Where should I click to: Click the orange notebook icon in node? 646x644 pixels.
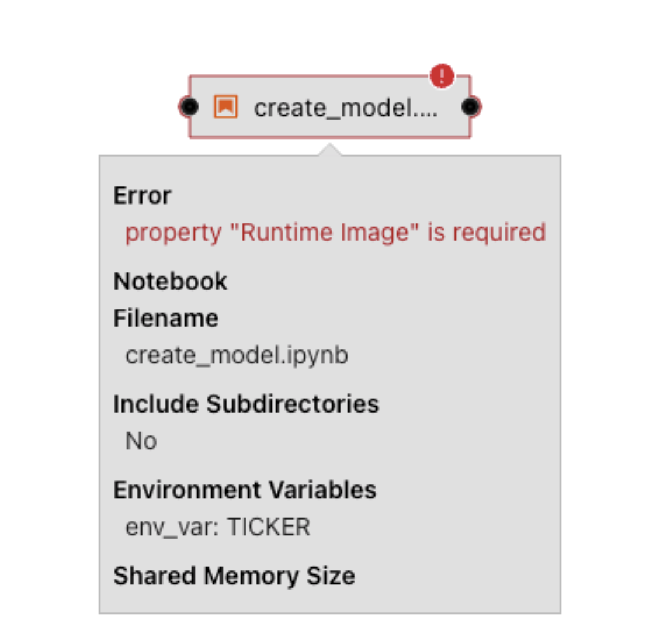coord(225,107)
